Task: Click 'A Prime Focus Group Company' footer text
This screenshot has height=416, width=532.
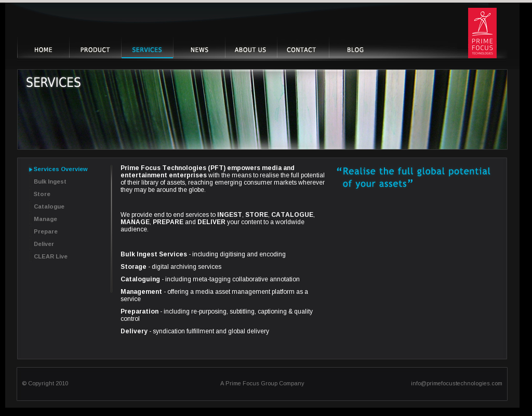Action: click(262, 383)
